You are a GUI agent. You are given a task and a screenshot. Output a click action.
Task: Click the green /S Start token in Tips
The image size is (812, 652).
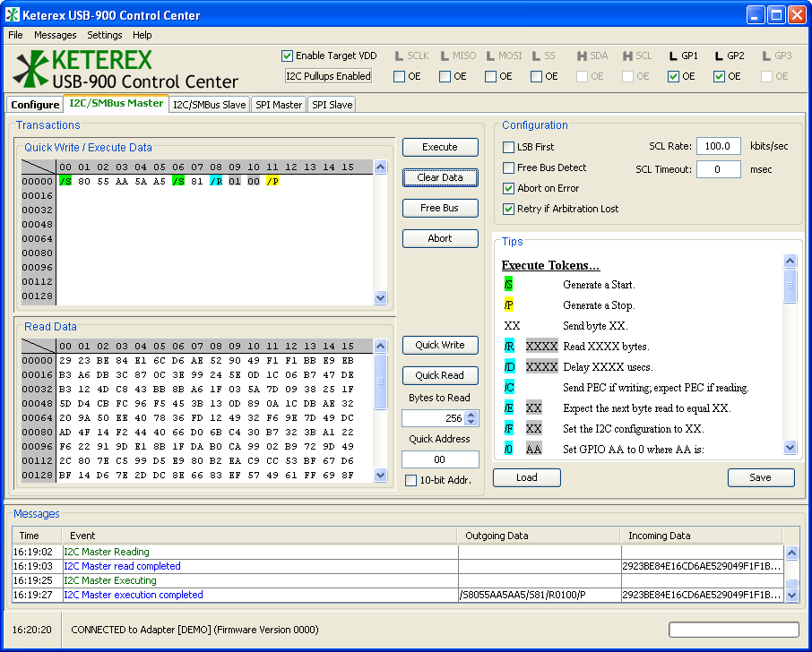click(508, 285)
